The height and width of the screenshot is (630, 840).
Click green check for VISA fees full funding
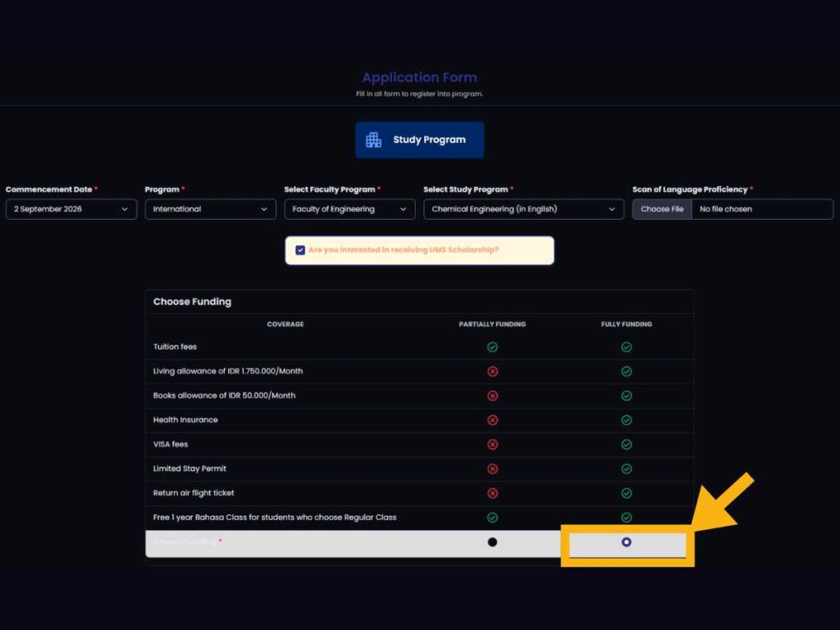pos(626,445)
